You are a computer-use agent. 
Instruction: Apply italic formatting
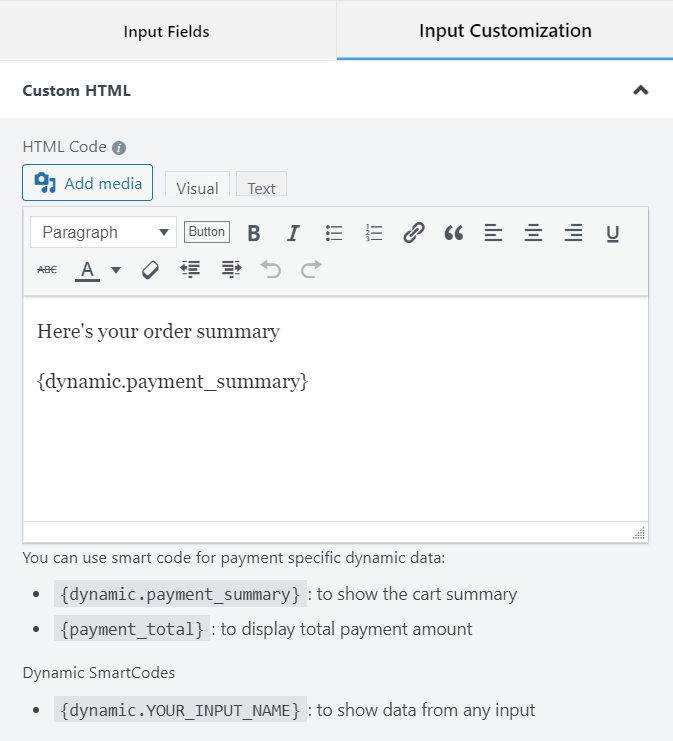click(293, 233)
